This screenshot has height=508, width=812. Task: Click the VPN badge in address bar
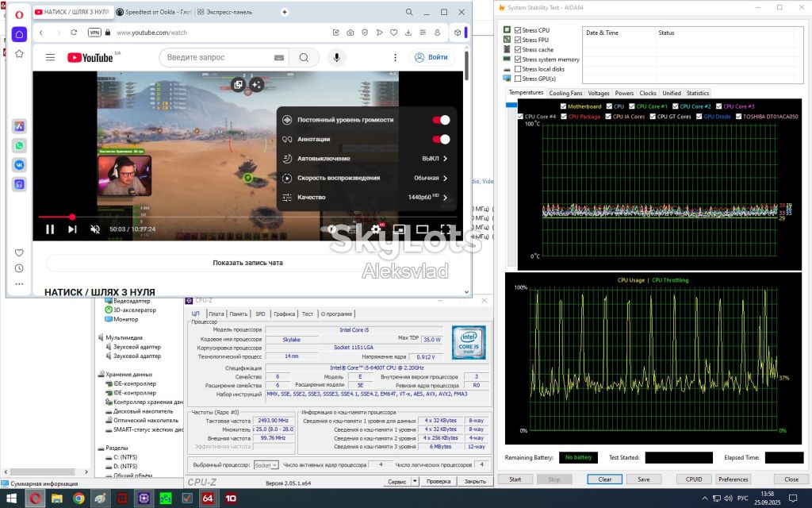[94, 32]
